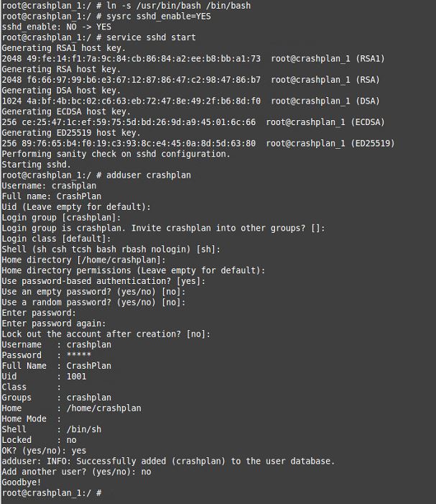Click the 'sysrc sshd_enable=YES' command text
436x504 pixels.
click(x=159, y=17)
